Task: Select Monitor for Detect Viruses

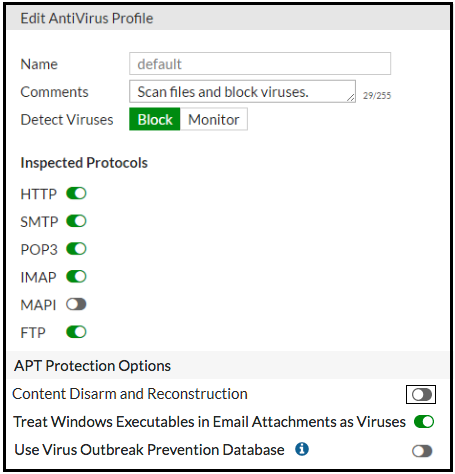Action: click(x=214, y=119)
